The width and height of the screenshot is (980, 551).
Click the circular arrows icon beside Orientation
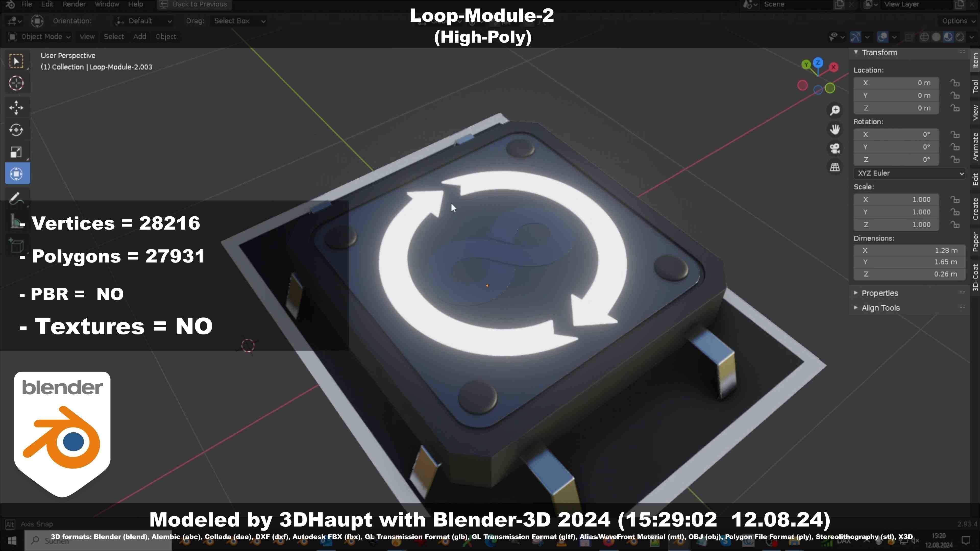[37, 21]
